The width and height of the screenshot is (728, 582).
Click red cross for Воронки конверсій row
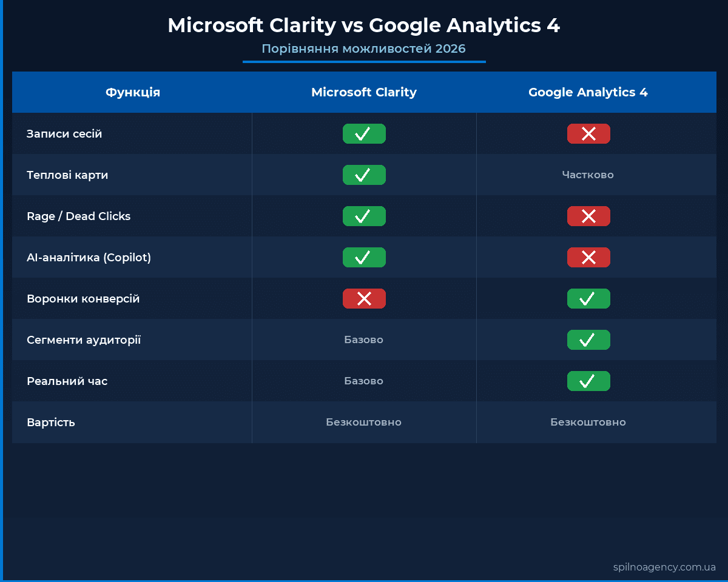[x=364, y=299]
